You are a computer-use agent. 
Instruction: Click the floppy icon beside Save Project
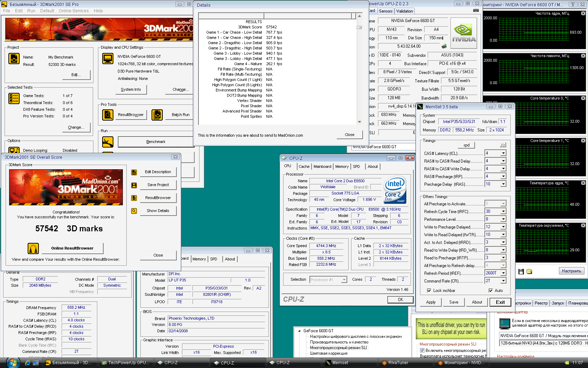click(134, 185)
